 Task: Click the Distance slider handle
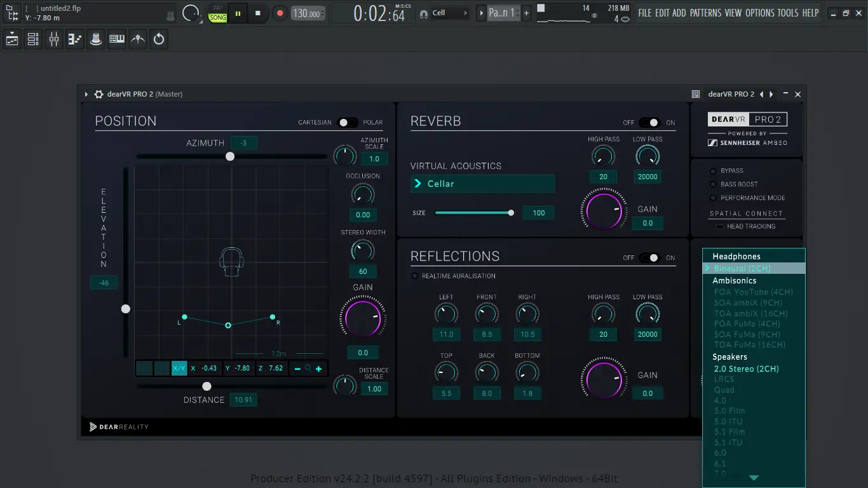[x=207, y=386]
